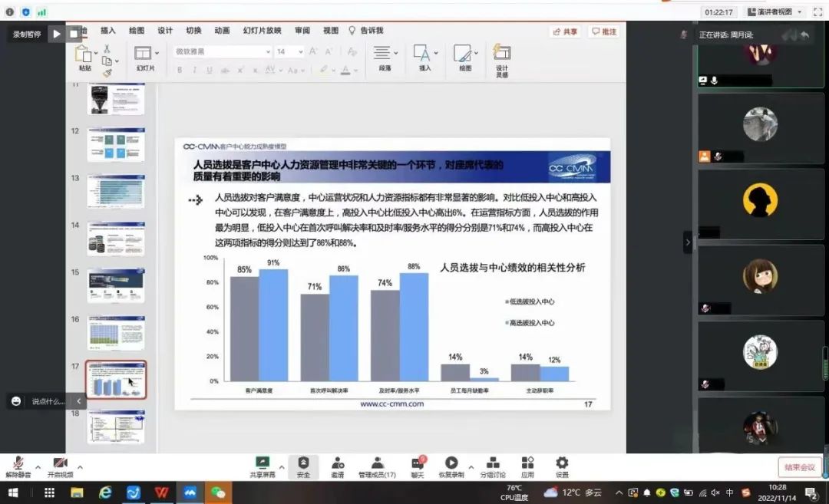The width and height of the screenshot is (829, 504).
Task: Collapse the participant video panel arrow
Action: tap(688, 242)
